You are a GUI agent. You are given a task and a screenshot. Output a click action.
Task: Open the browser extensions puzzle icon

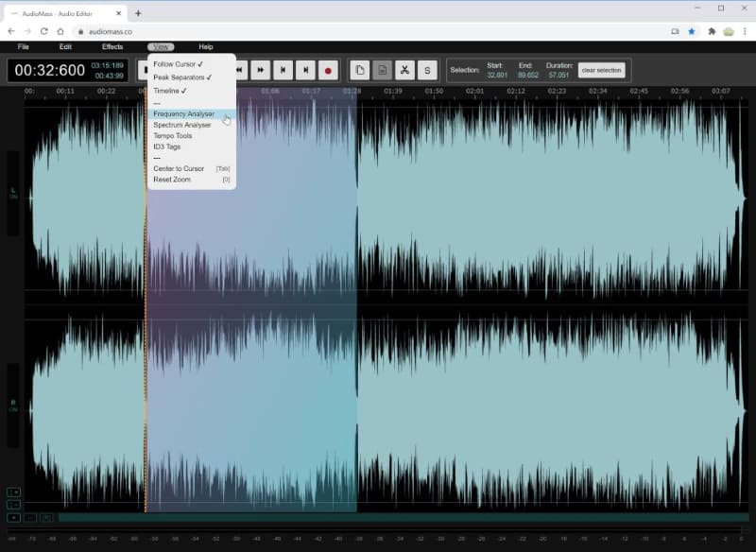tap(712, 31)
